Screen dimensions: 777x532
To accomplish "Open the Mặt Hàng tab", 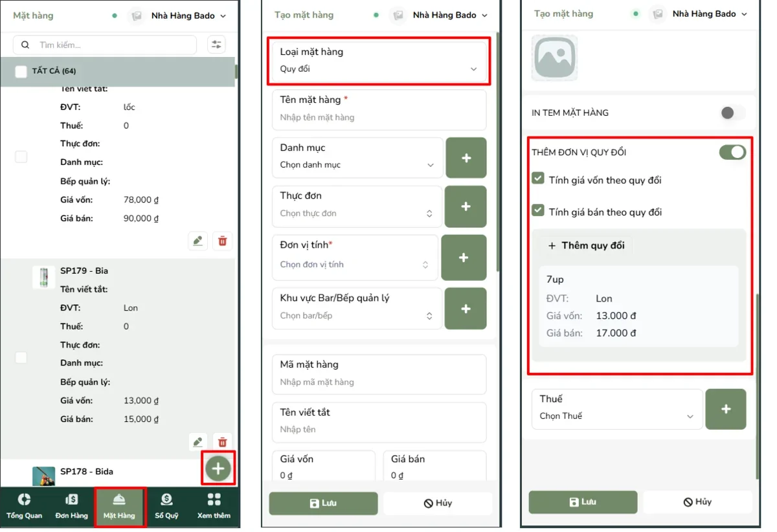I will [120, 507].
